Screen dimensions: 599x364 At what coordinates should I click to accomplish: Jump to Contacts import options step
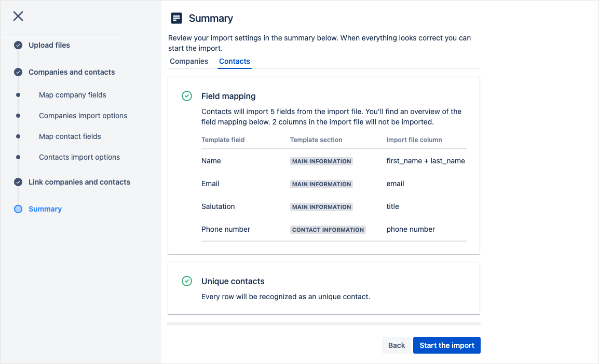[x=79, y=157]
